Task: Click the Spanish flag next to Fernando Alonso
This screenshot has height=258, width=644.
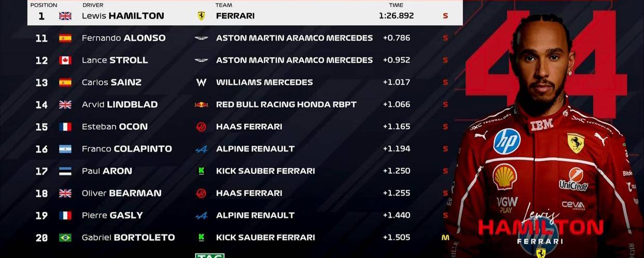Action: click(65, 38)
